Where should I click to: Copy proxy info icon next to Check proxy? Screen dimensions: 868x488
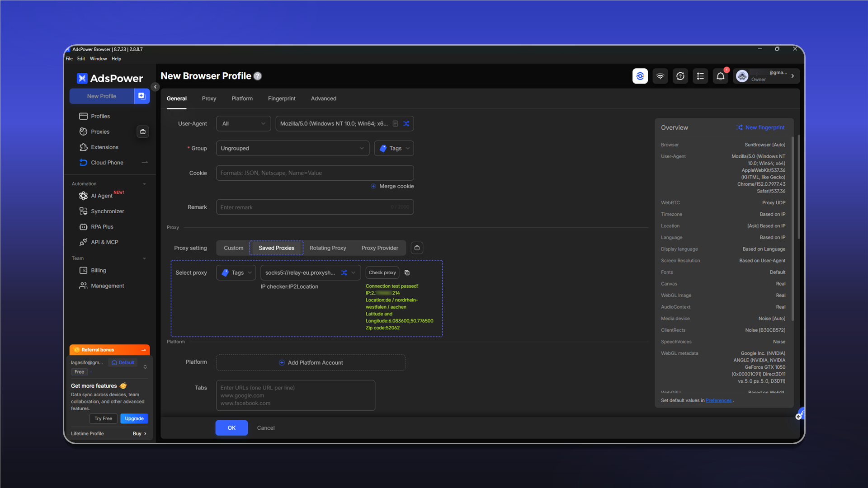[407, 272]
